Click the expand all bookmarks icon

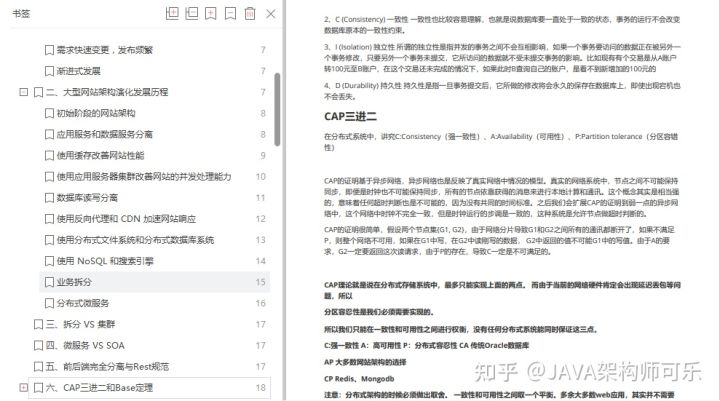172,13
